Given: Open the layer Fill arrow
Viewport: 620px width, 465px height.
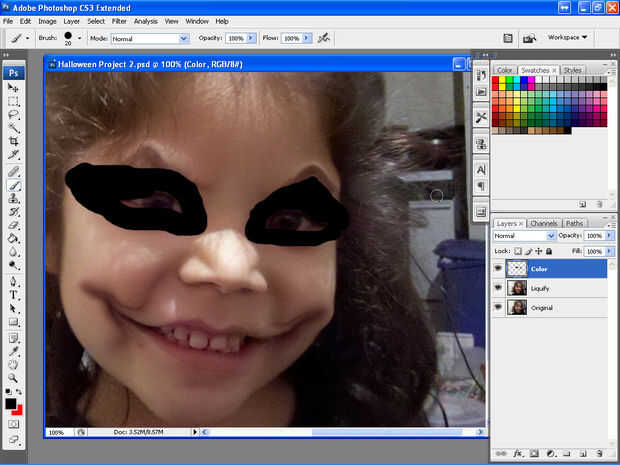Looking at the screenshot, I should (610, 251).
